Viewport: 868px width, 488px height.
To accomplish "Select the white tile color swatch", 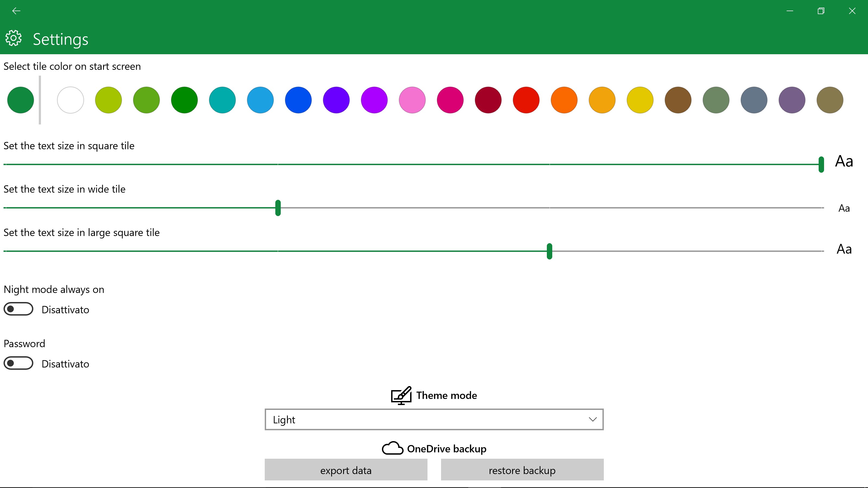I will 71,100.
